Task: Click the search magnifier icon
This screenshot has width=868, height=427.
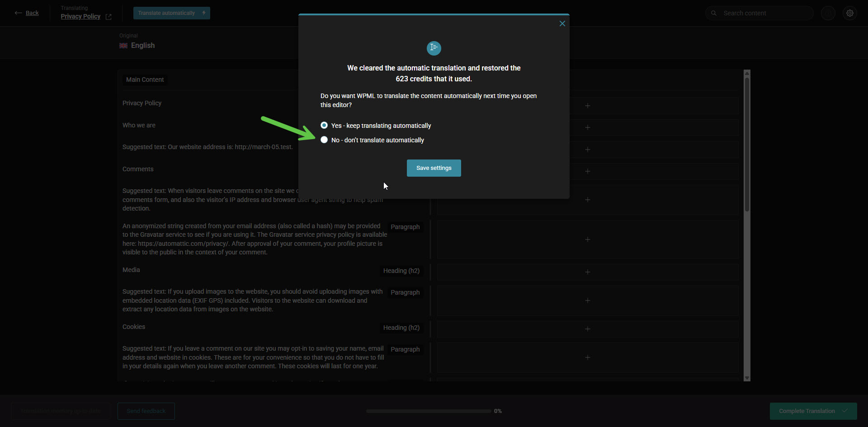Action: pyautogui.click(x=713, y=13)
